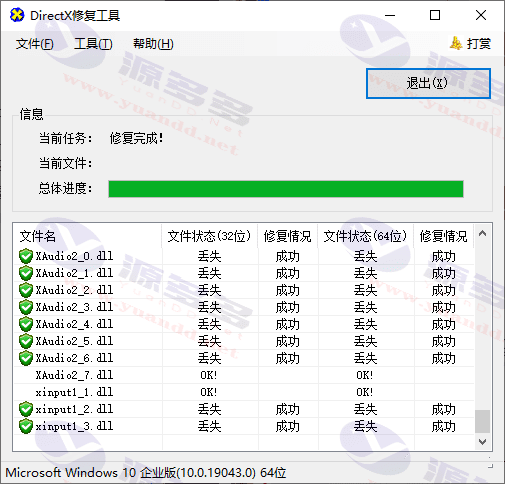Click the list scrollbar up arrow

click(482, 233)
